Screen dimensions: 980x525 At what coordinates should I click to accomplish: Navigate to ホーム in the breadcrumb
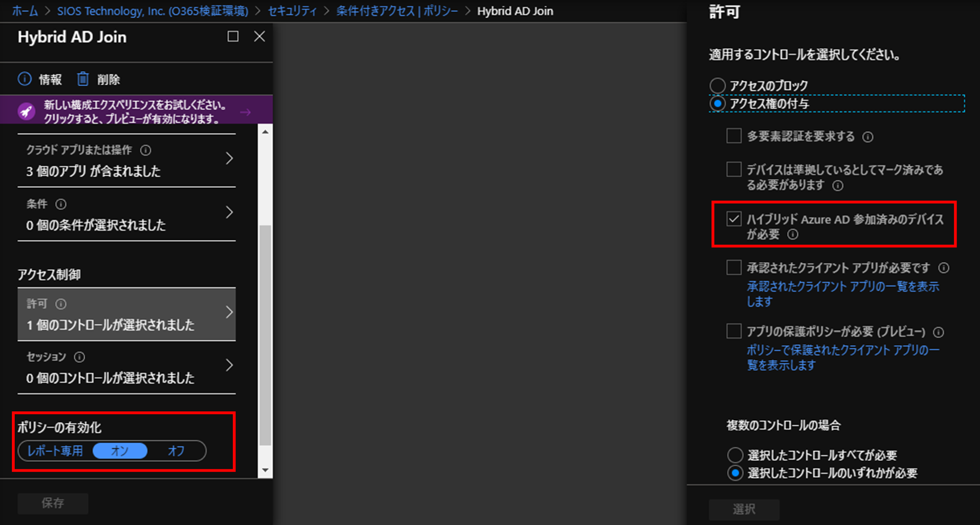pyautogui.click(x=24, y=10)
